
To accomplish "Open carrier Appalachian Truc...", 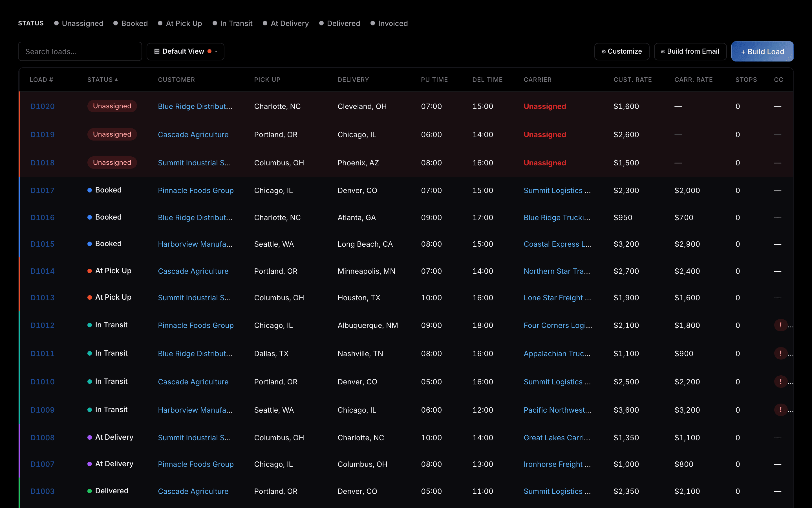I will click(557, 353).
